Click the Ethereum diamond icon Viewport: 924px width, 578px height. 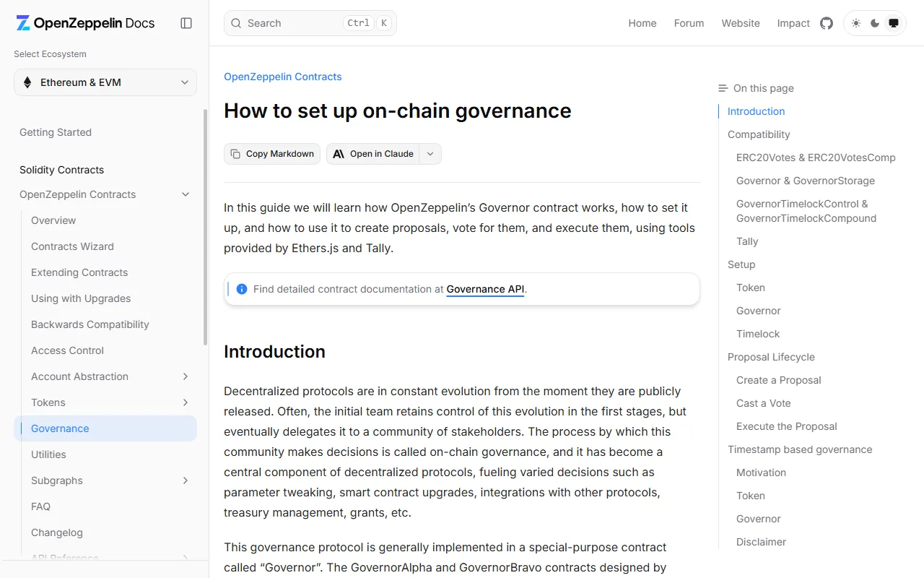tap(27, 82)
